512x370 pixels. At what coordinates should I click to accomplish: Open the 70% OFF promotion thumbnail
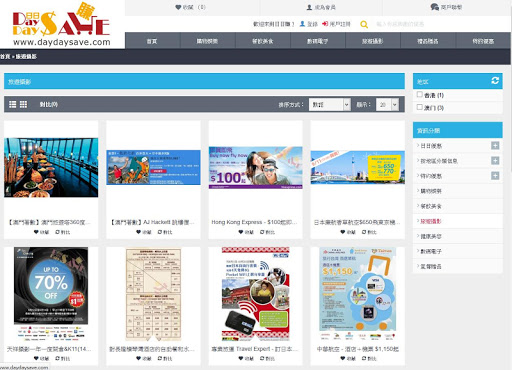tap(51, 286)
